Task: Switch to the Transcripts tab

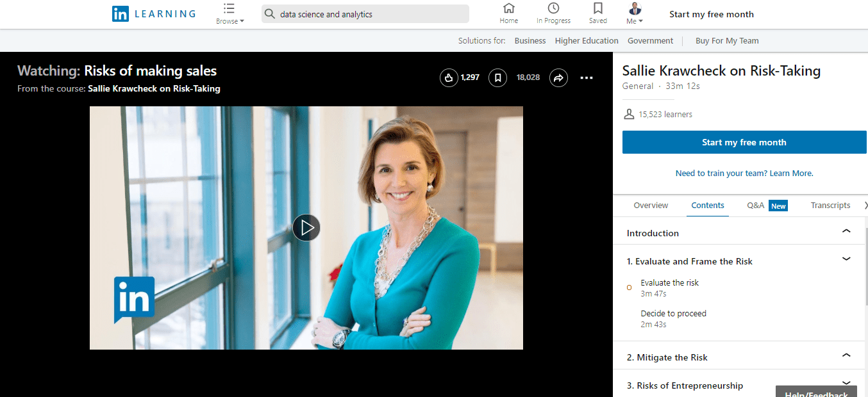Action: click(830, 206)
